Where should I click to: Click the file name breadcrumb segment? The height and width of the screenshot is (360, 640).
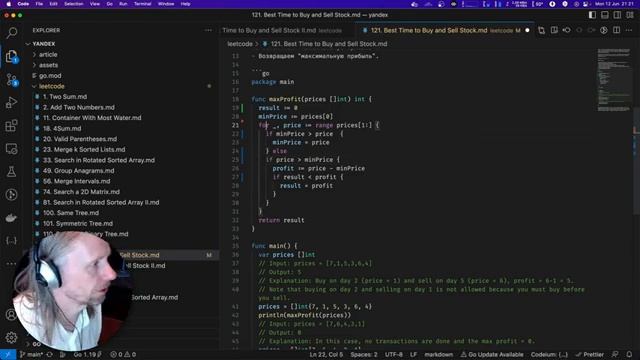pyautogui.click(x=329, y=44)
